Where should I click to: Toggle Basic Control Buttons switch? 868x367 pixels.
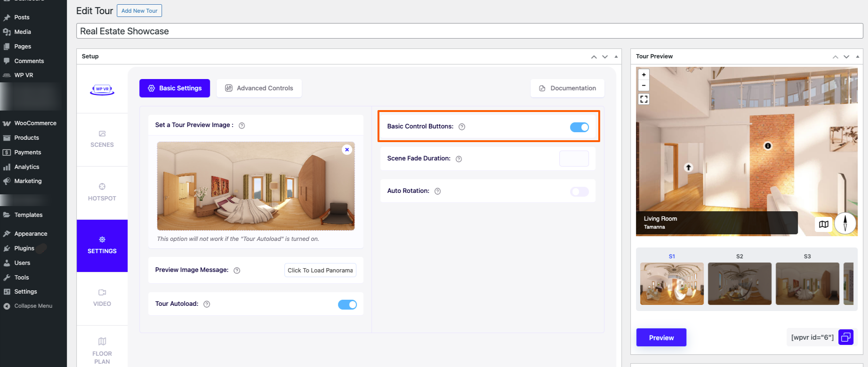coord(579,127)
